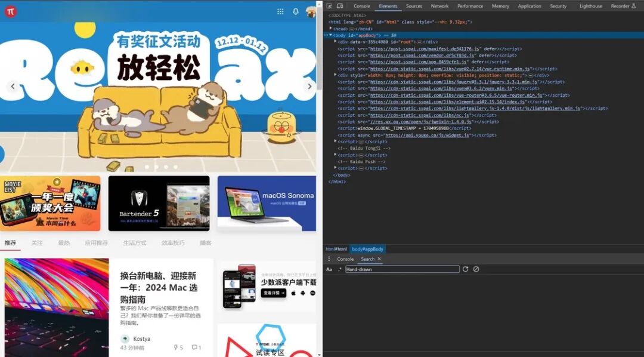Open DevTools drawer three-dot menu
The height and width of the screenshot is (357, 644).
tap(329, 259)
